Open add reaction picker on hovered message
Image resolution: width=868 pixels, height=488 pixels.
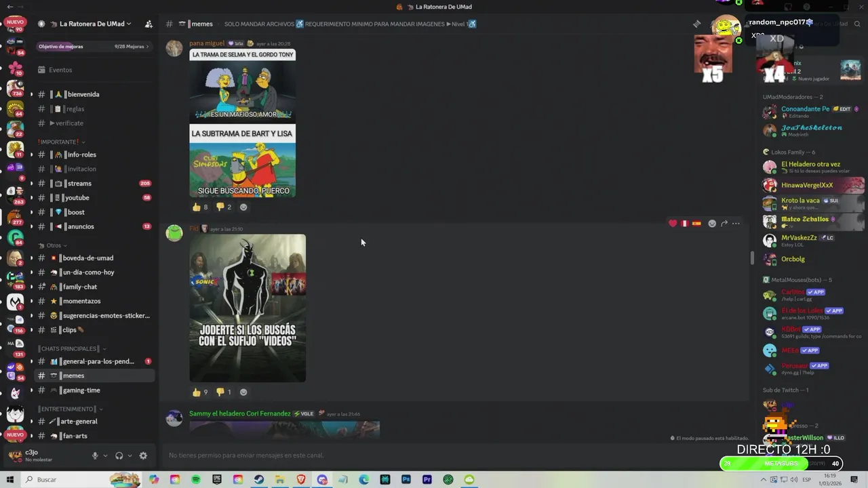click(x=712, y=223)
